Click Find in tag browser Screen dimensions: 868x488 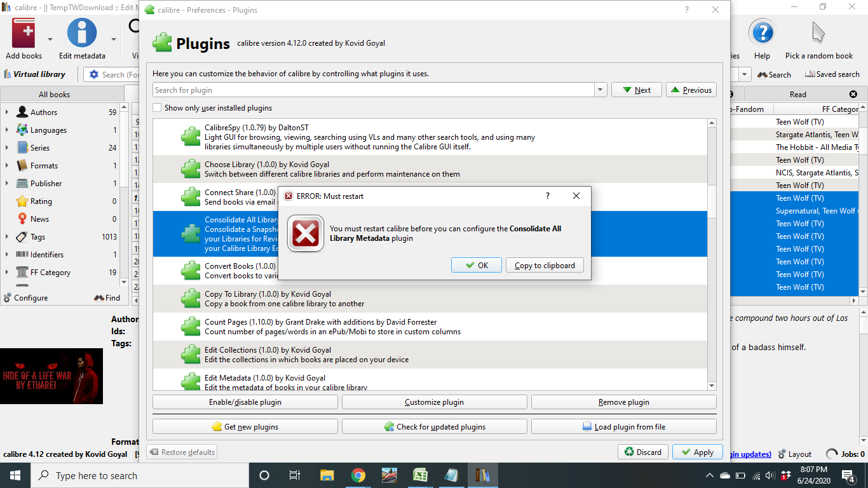pyautogui.click(x=107, y=297)
